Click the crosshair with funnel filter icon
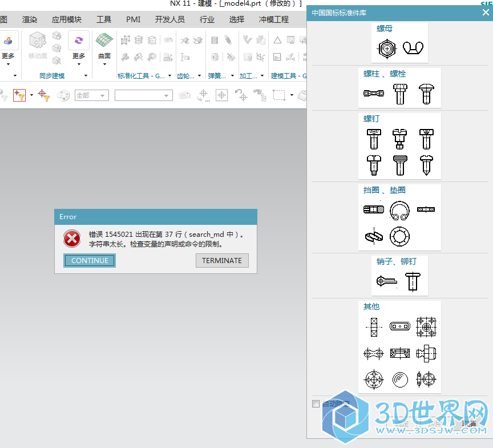Viewport: 493px width, 448px height. (44, 95)
